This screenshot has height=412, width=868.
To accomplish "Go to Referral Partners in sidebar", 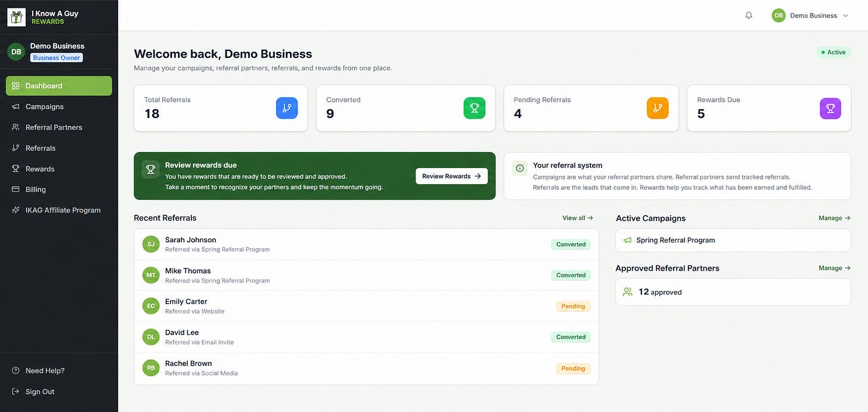I will [x=59, y=128].
